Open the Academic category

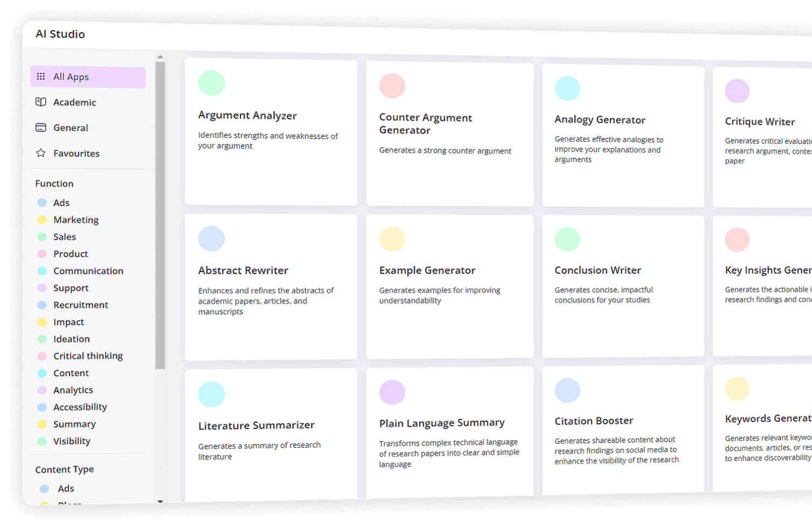tap(74, 102)
